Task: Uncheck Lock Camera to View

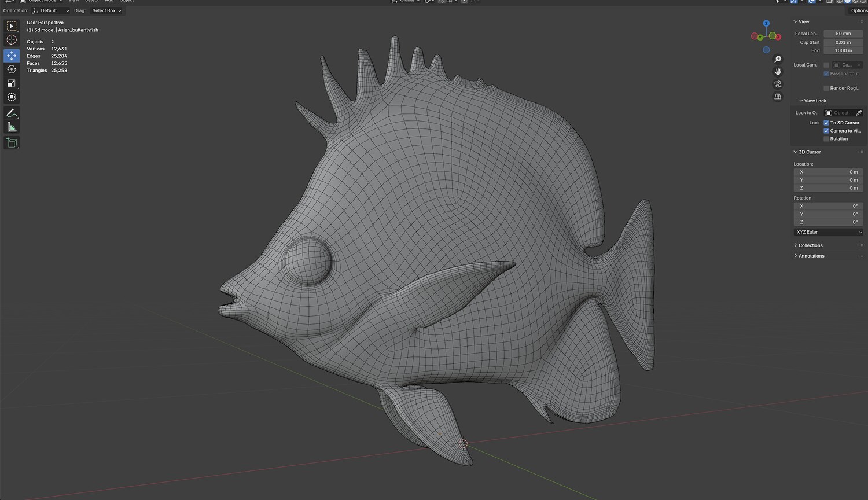Action: tap(826, 131)
